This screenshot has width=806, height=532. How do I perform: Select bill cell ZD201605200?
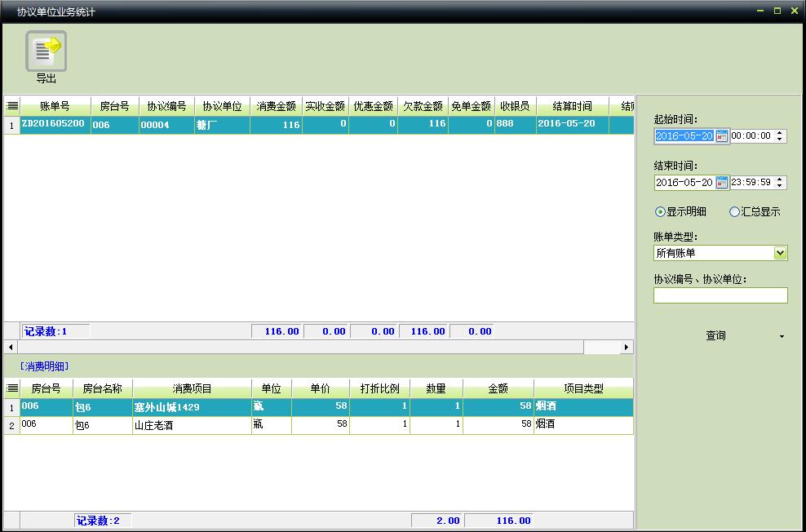tap(55, 125)
